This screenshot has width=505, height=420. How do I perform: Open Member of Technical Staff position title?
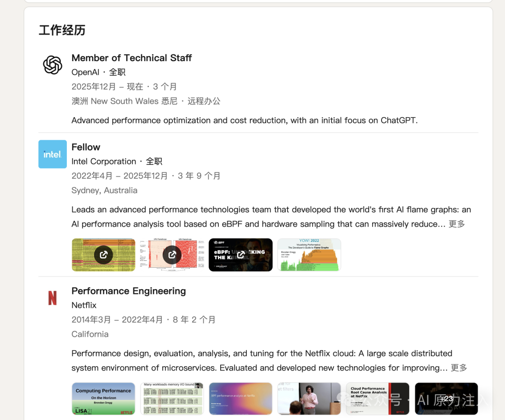131,58
